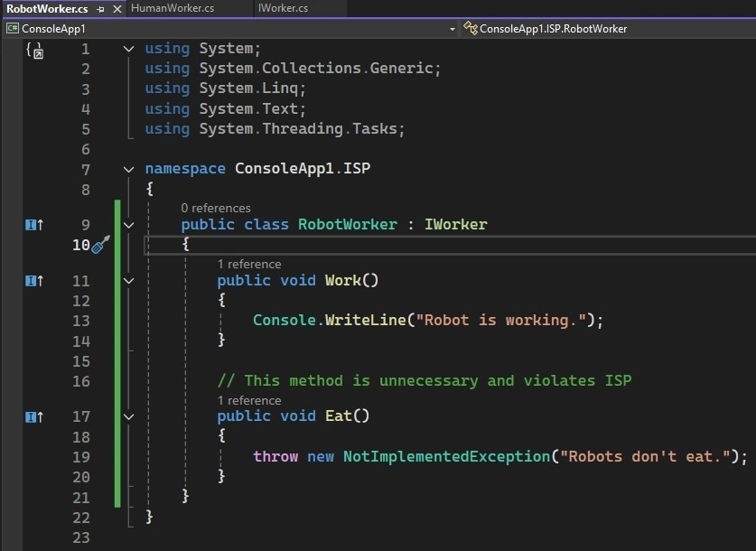Click NotImplementedException on line 19
This screenshot has width=756, height=551.
[446, 456]
